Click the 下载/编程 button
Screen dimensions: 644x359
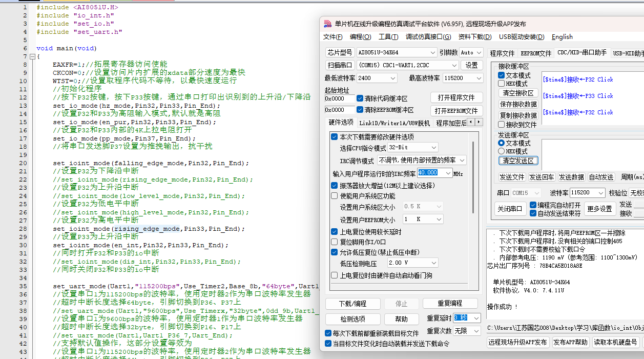point(353,304)
